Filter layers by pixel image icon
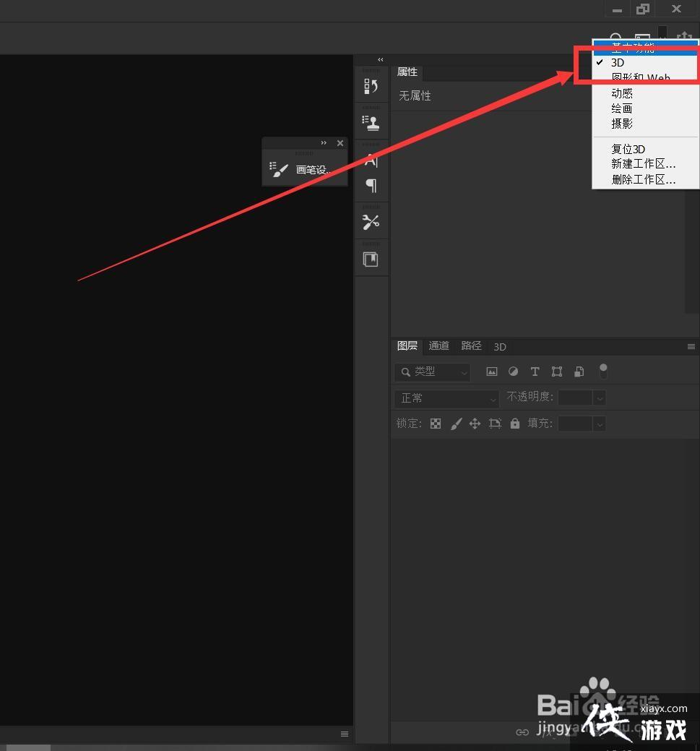The width and height of the screenshot is (700, 751). 492,372
